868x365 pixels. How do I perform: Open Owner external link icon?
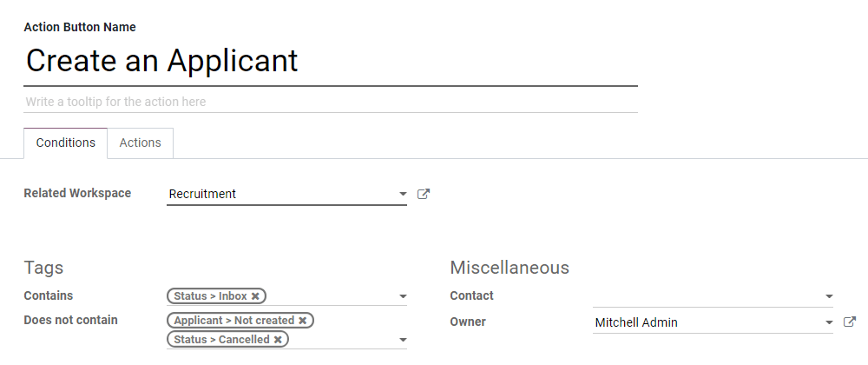850,322
